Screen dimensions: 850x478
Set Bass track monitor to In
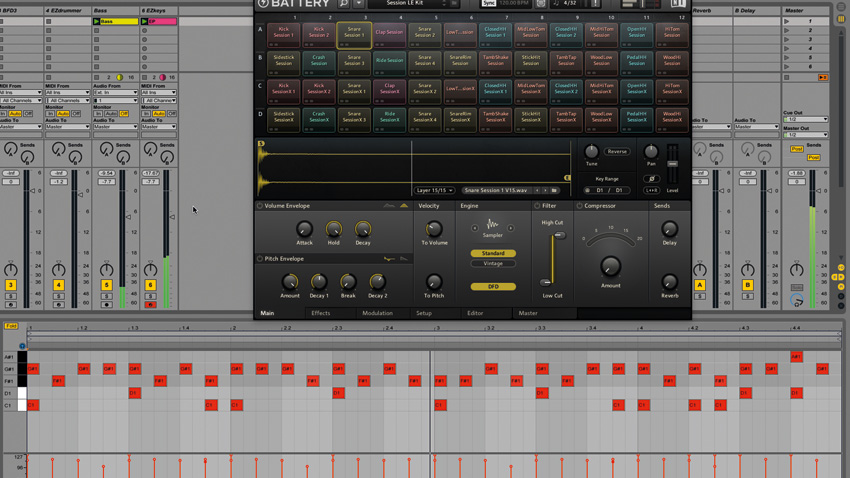click(x=98, y=114)
